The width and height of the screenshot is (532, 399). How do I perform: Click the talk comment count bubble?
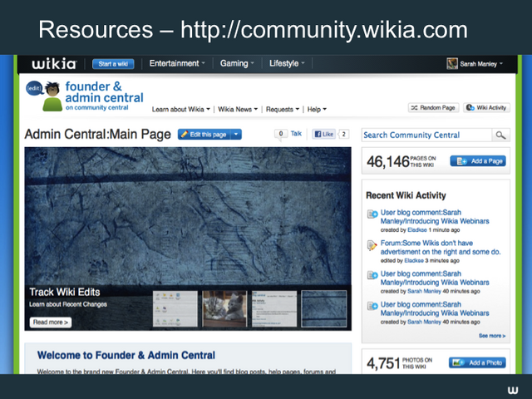(x=281, y=134)
